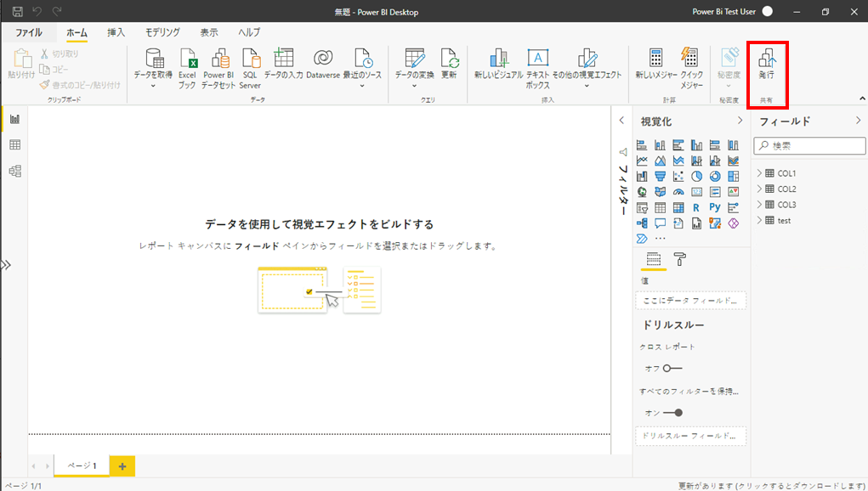Switch to Data view in left sidebar
The width and height of the screenshot is (868, 491).
click(14, 145)
